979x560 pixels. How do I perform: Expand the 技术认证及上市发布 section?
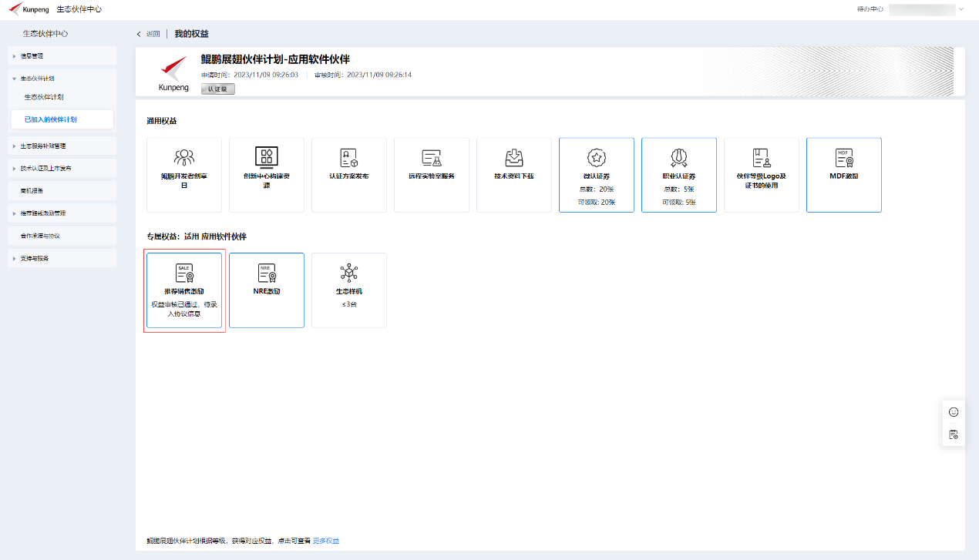click(x=62, y=168)
